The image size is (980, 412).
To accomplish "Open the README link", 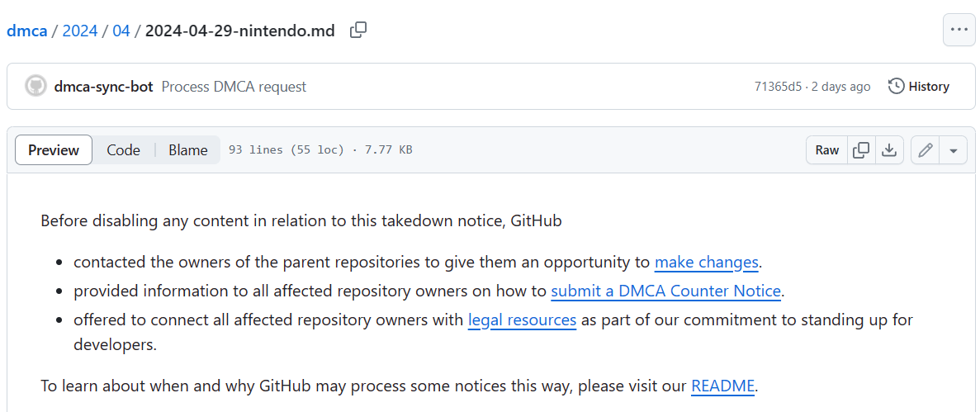I will [722, 386].
